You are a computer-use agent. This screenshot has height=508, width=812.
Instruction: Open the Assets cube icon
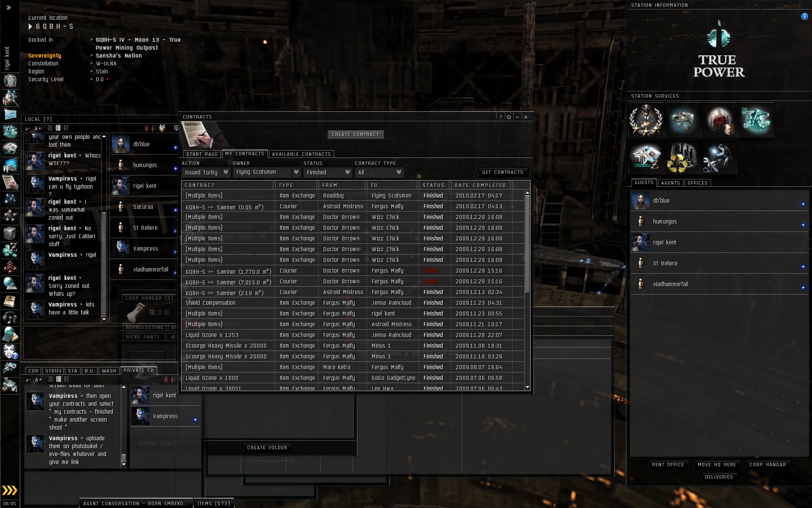coord(10,233)
